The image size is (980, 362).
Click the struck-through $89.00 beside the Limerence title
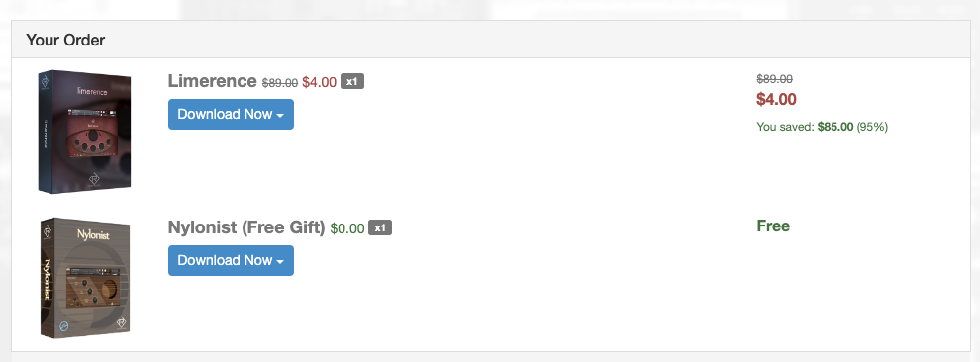(280, 82)
